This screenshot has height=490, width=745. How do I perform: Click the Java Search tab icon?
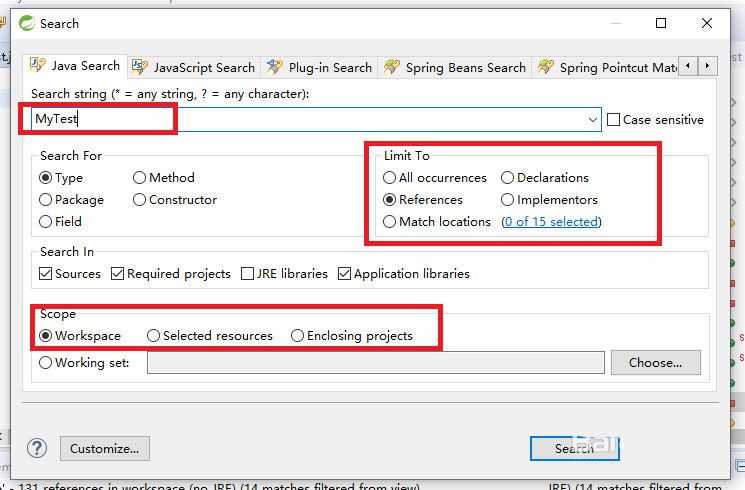coord(38,66)
